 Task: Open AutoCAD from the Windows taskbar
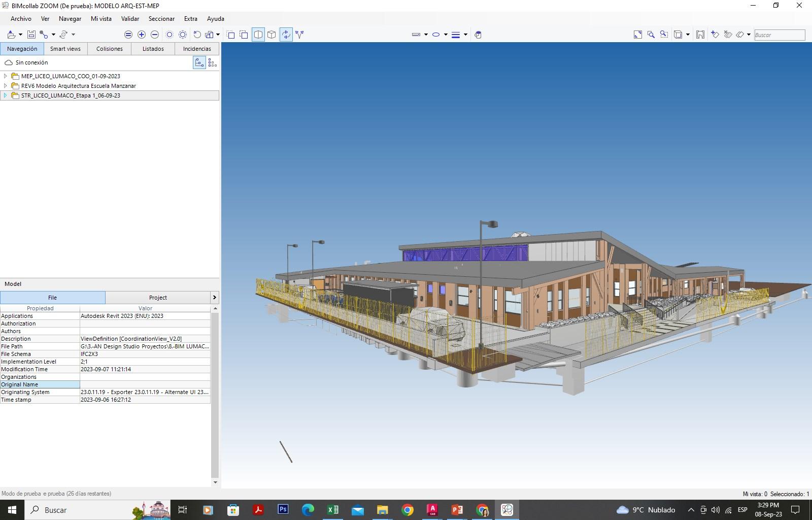[432, 510]
